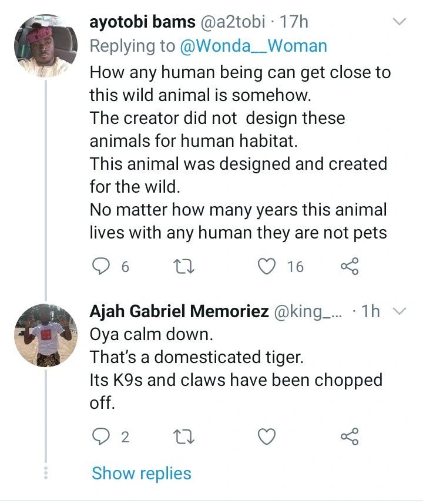The height and width of the screenshot is (504, 423).
Task: Like the tweet with 16 likes
Action: (268, 267)
